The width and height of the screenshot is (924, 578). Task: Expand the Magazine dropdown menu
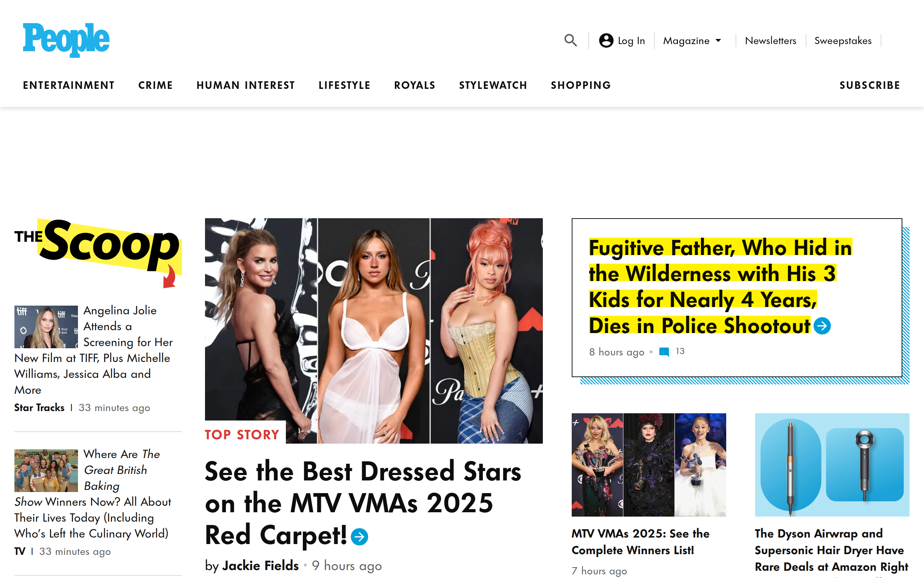692,40
